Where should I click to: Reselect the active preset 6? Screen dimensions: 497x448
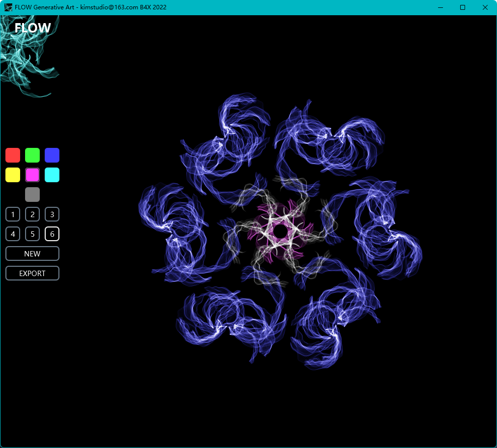click(x=52, y=234)
